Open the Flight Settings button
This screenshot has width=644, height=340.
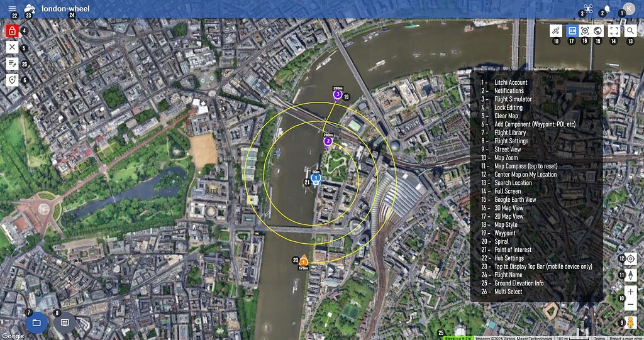pyautogui.click(x=65, y=323)
